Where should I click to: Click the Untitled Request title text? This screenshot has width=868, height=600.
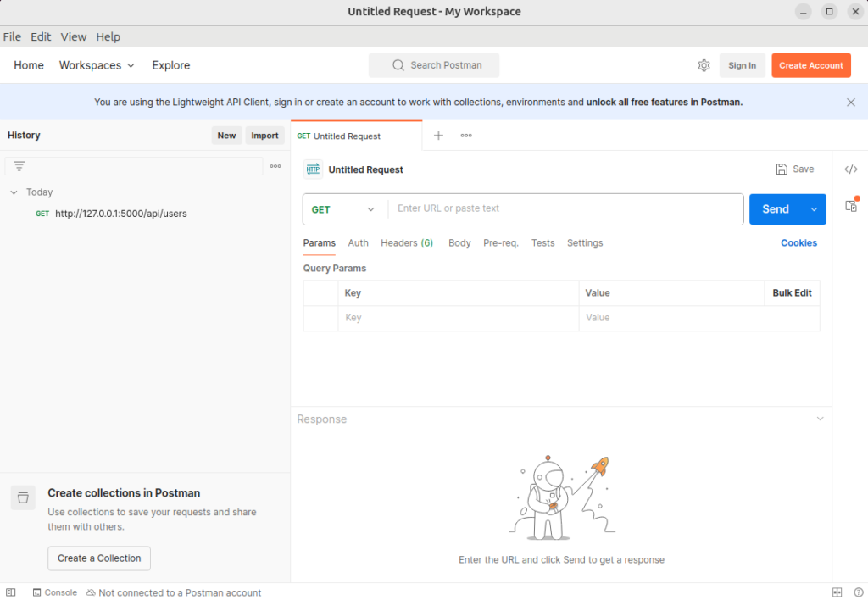(366, 170)
